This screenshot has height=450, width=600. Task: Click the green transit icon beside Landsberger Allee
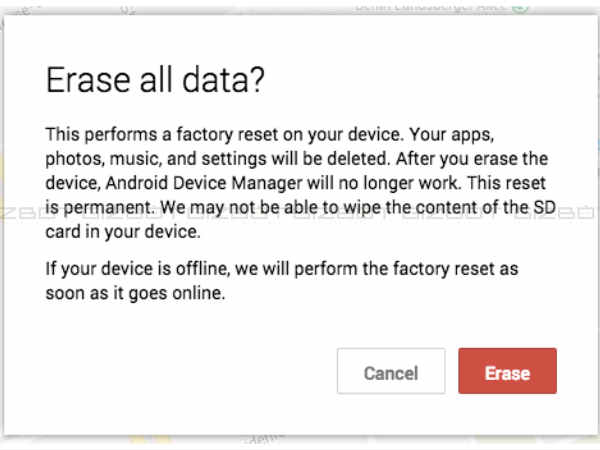(x=519, y=7)
